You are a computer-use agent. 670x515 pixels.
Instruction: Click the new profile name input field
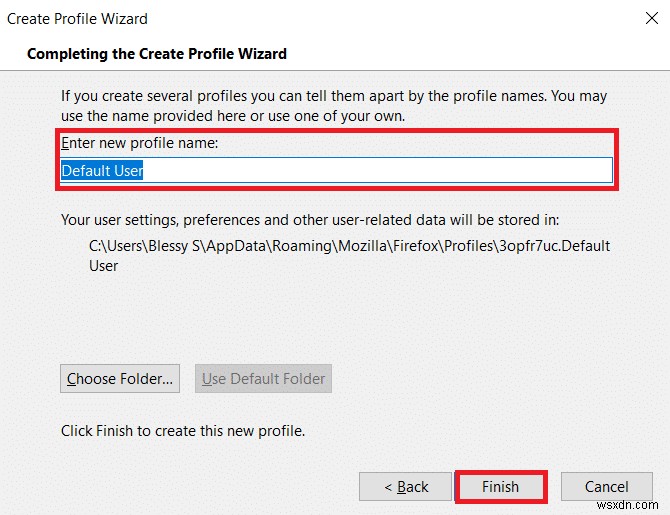[336, 171]
